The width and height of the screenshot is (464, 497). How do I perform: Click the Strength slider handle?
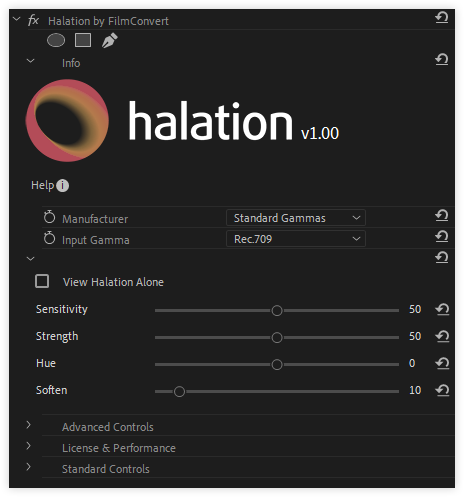coord(277,338)
